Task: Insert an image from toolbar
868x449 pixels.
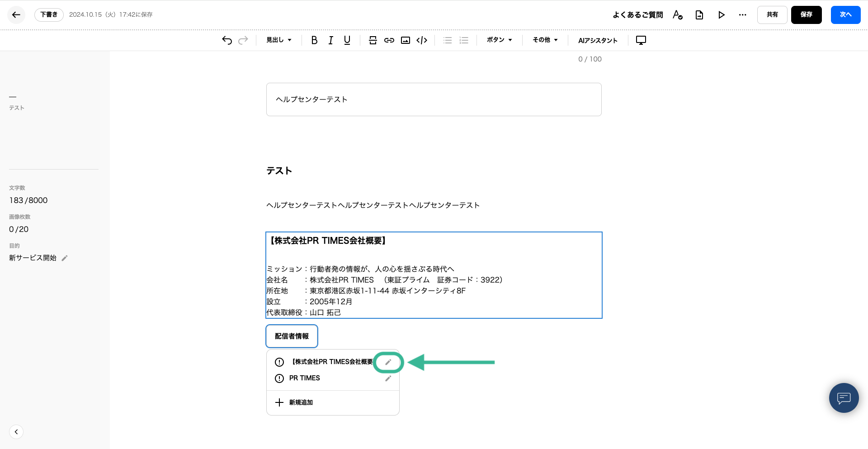Action: pos(406,40)
